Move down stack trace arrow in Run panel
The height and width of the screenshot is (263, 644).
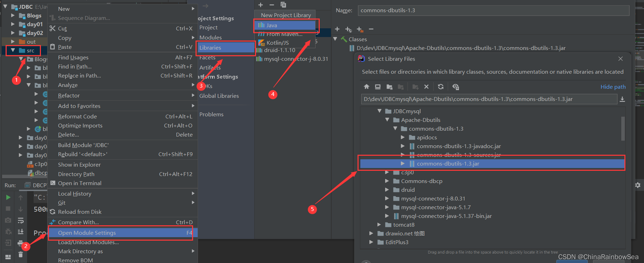point(21,209)
